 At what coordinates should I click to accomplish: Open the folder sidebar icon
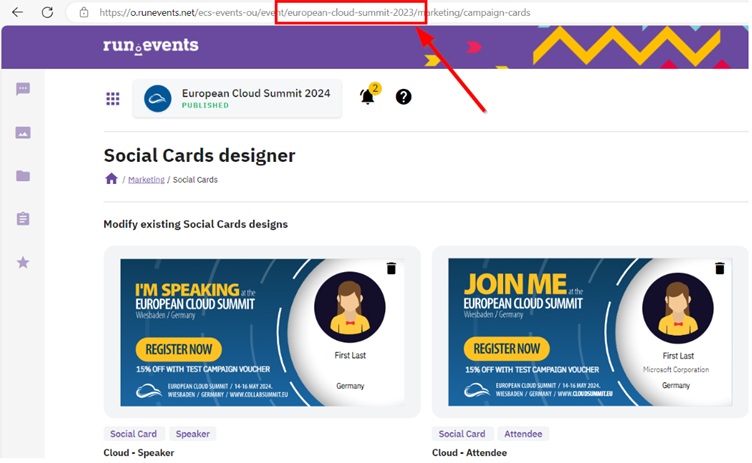point(23,176)
